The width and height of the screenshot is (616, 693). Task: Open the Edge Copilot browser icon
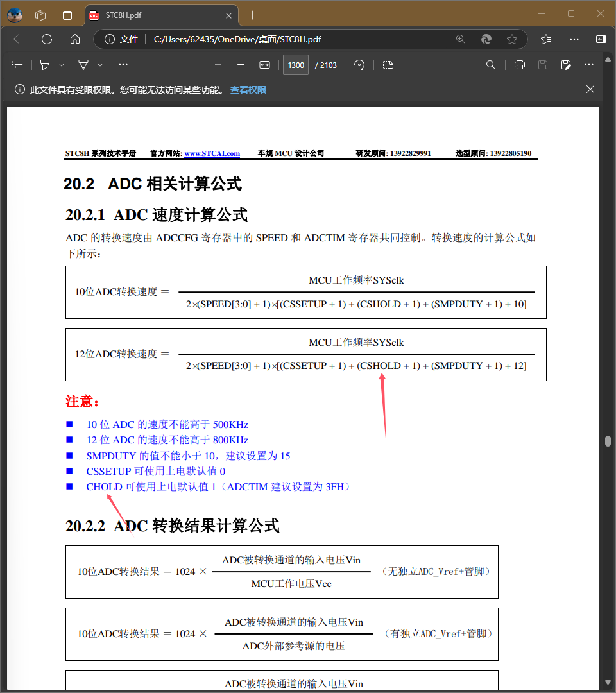[x=486, y=39]
